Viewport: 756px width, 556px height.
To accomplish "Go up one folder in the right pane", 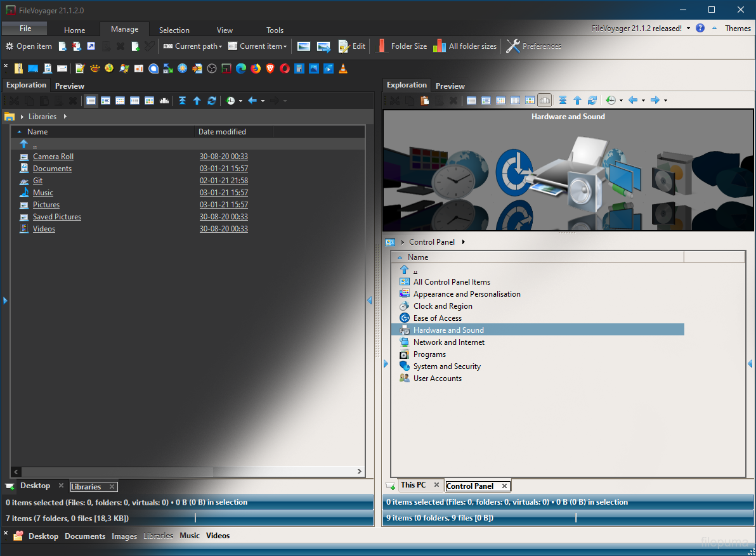I will 577,100.
